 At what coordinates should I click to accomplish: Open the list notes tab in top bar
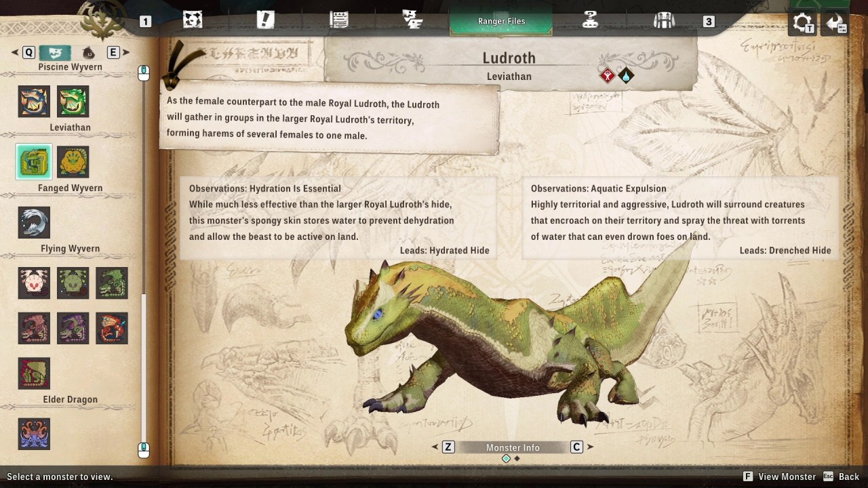[x=339, y=20]
